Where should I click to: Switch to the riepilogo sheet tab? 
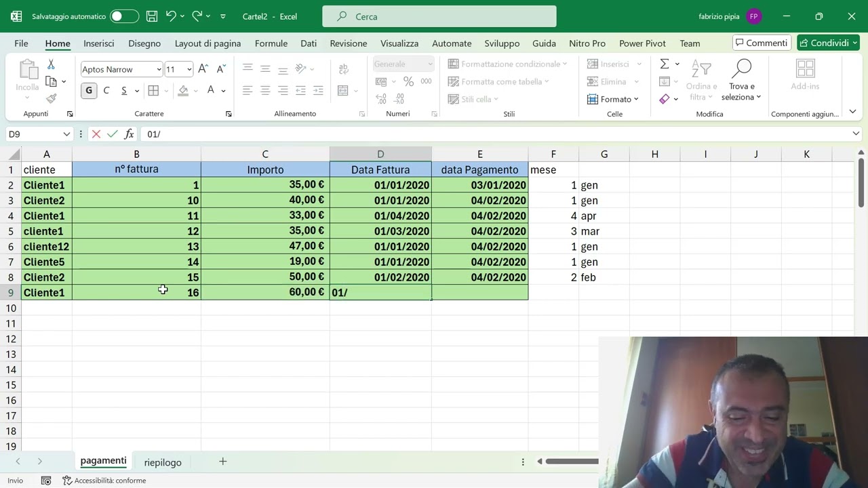coord(163,462)
